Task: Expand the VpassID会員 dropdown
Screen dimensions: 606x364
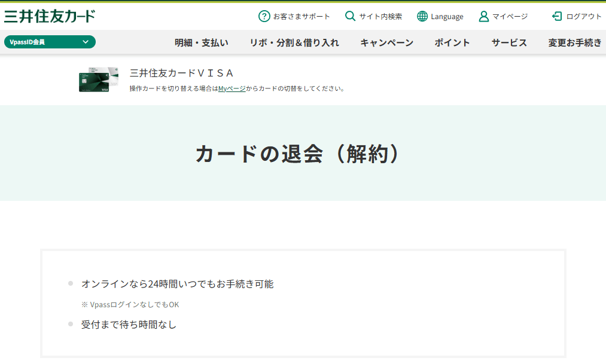Action: (50, 42)
